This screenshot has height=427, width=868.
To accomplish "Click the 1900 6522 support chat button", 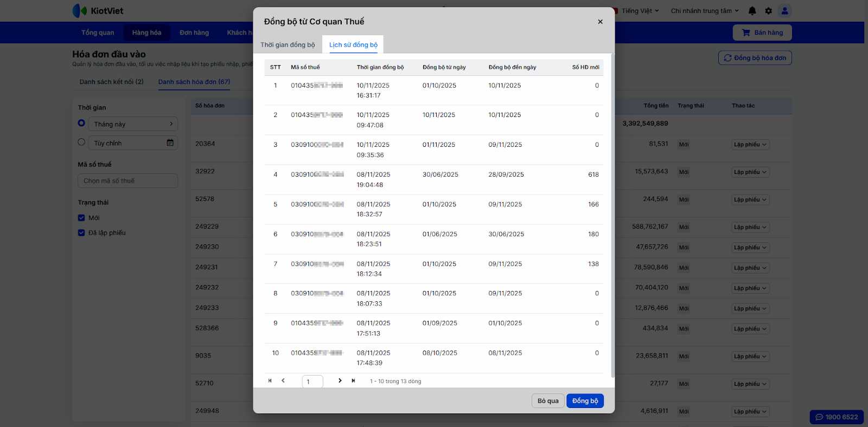I will click(837, 417).
